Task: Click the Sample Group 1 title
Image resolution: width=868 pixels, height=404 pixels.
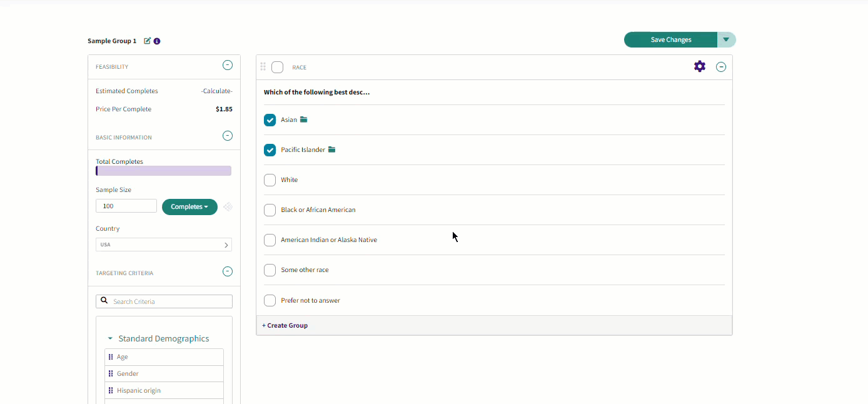Action: click(112, 41)
